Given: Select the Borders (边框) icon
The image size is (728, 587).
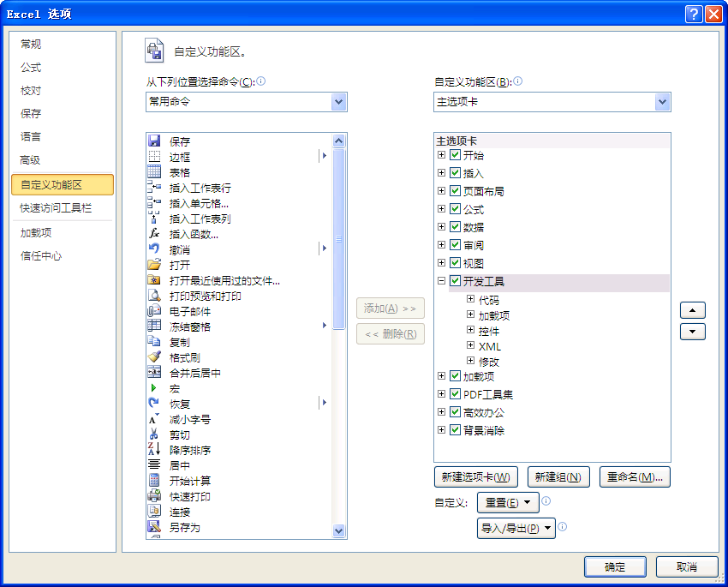Looking at the screenshot, I should (x=154, y=156).
